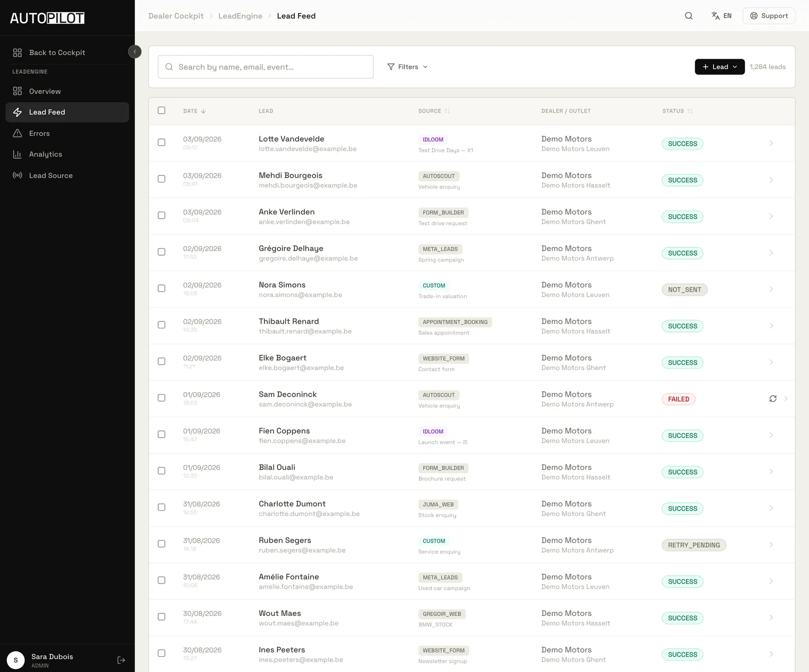Click the 1,284 leads count

768,67
